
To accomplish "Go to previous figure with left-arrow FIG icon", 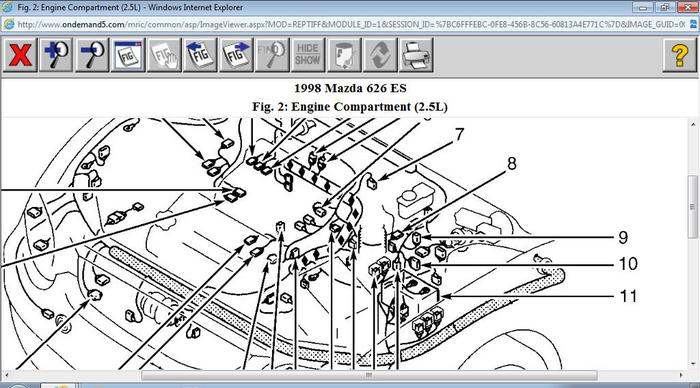I will click(200, 55).
